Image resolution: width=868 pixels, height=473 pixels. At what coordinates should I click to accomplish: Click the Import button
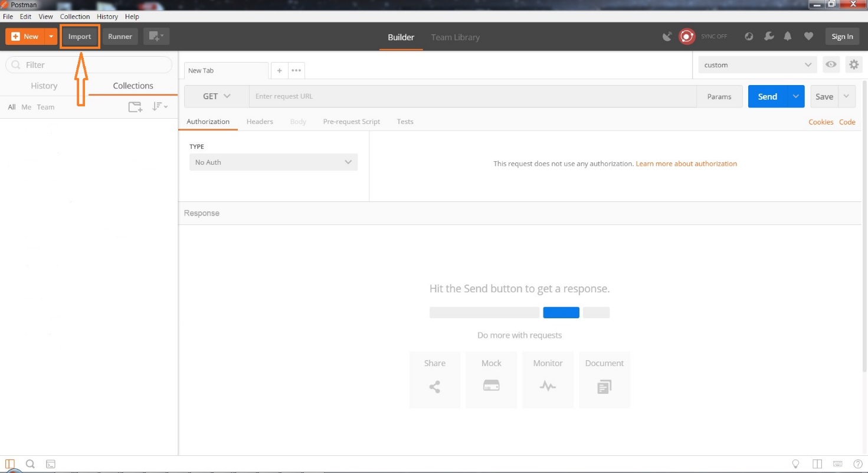tap(80, 37)
